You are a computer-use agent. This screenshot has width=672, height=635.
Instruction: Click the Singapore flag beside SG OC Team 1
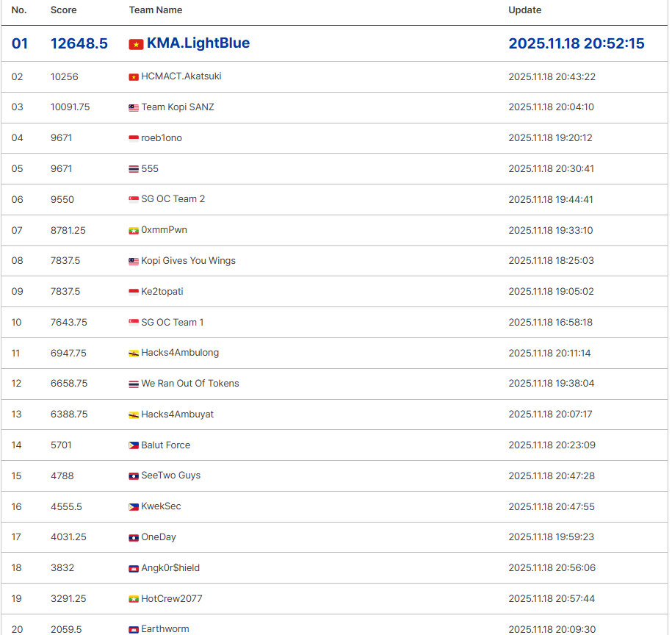134,323
